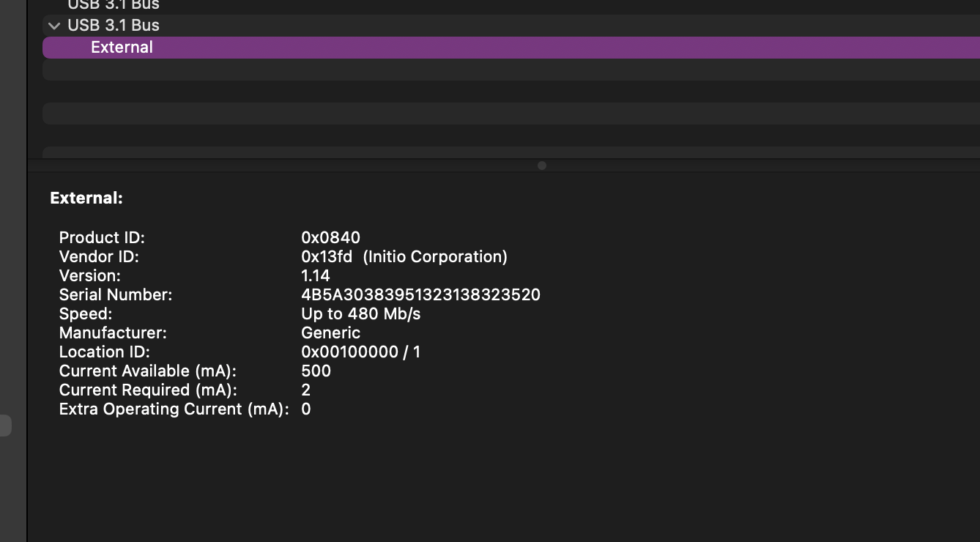Image resolution: width=980 pixels, height=542 pixels.
Task: Click the disclosure chevron beside USB 3.1 Bus
Action: click(x=53, y=25)
